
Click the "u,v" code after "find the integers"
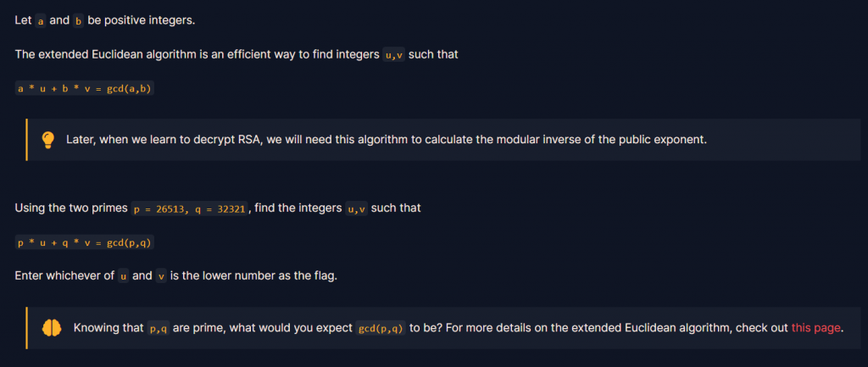[x=357, y=209]
